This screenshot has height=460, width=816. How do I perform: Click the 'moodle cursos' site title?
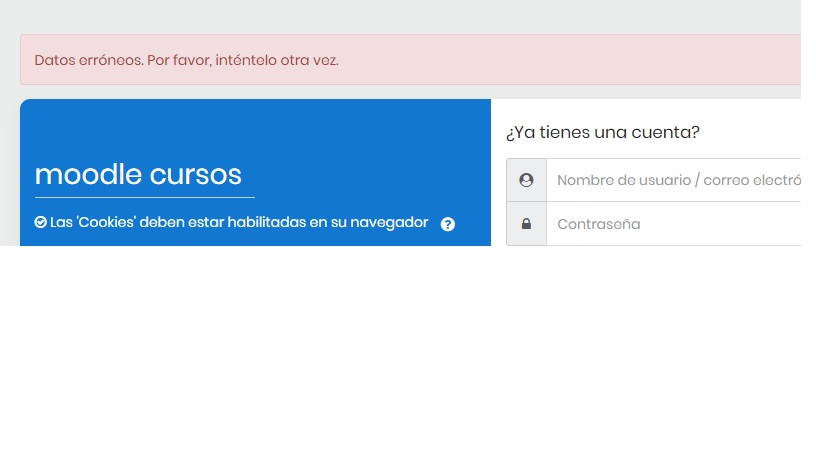click(138, 174)
